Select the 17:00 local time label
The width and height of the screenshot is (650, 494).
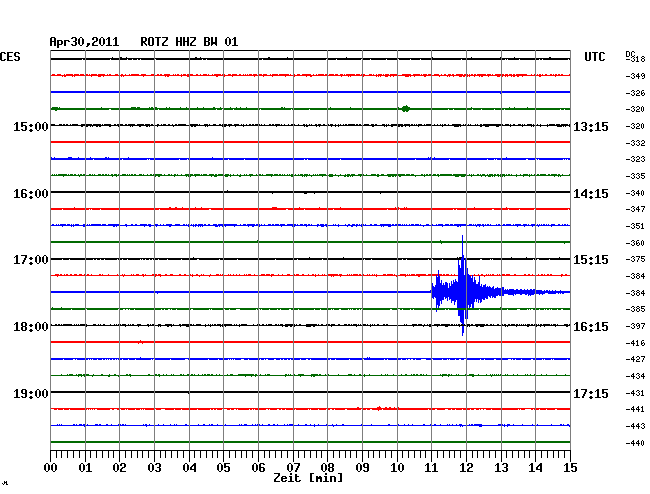point(31,260)
